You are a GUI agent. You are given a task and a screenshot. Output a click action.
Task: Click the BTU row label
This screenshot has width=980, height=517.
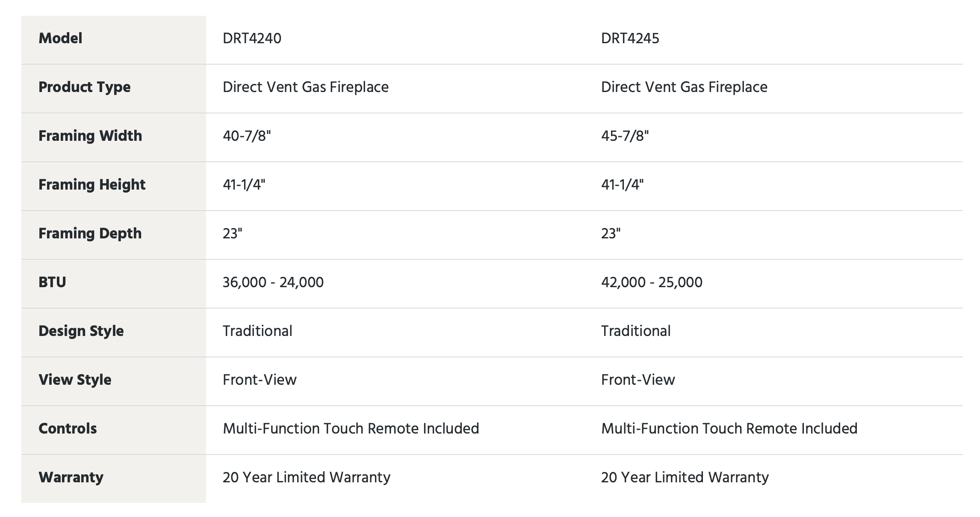pyautogui.click(x=52, y=282)
